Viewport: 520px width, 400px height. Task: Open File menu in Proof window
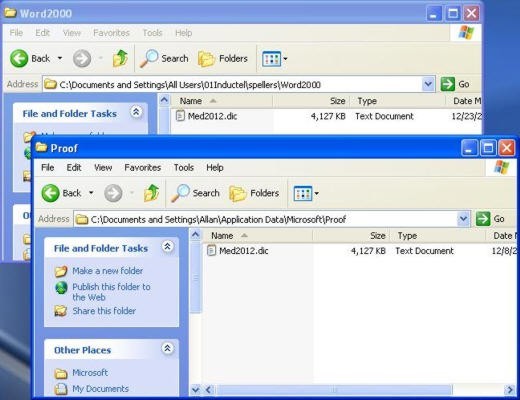[x=47, y=167]
